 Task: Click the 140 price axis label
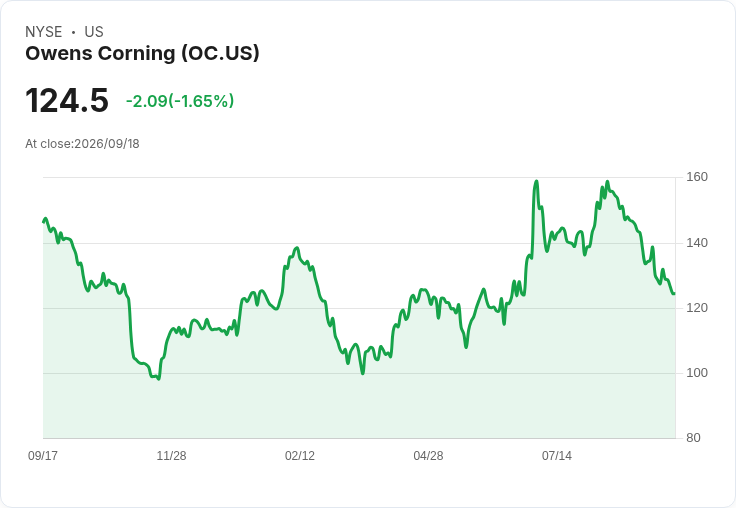click(x=697, y=243)
